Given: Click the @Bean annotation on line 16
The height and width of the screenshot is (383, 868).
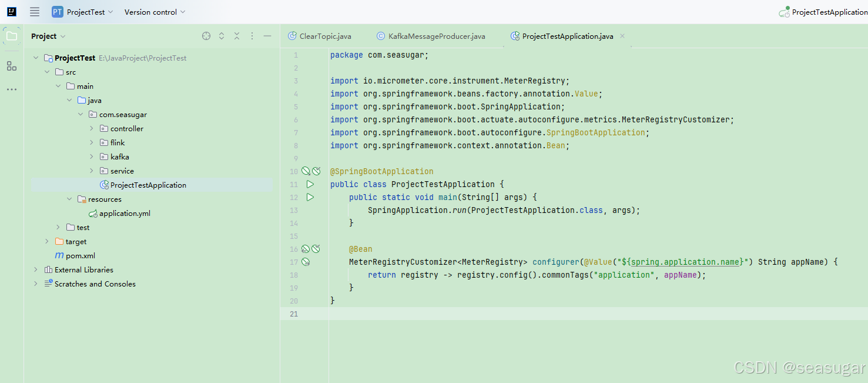Looking at the screenshot, I should click(361, 249).
